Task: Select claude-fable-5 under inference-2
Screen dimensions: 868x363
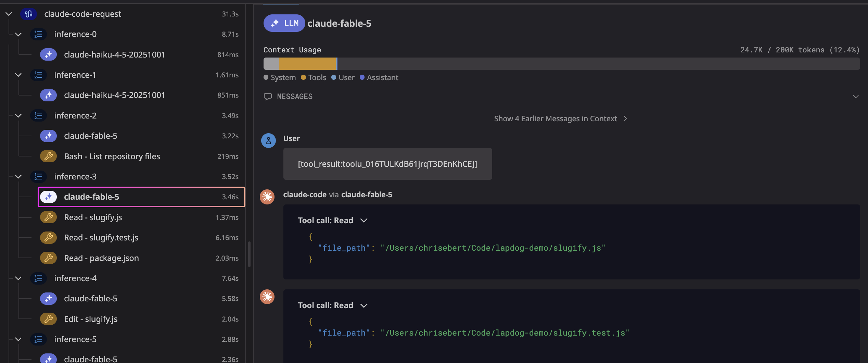Action: [x=141, y=136]
